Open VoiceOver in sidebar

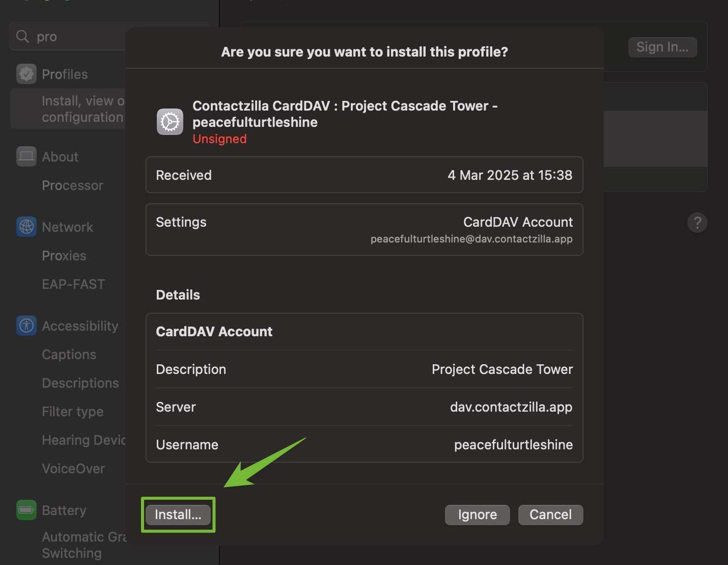point(73,469)
